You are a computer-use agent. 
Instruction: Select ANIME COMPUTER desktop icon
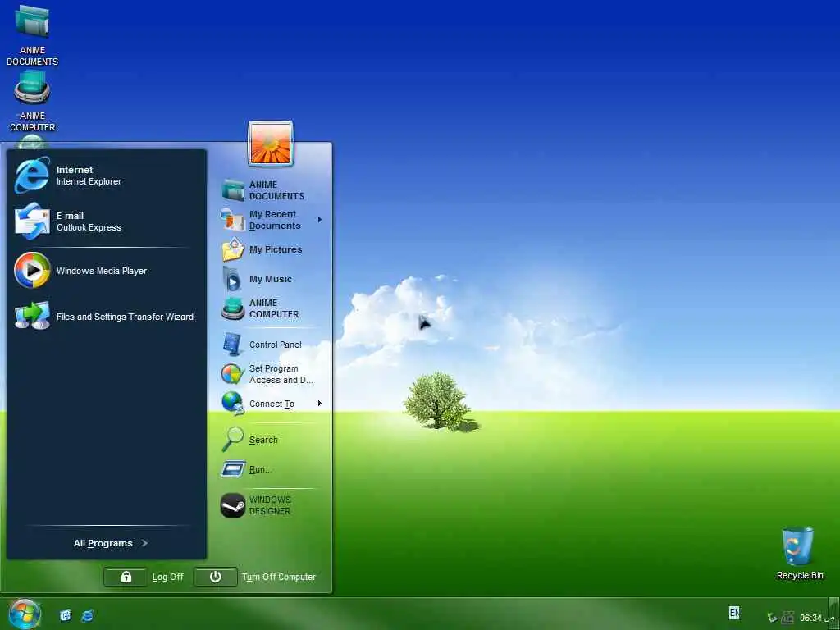tap(32, 101)
